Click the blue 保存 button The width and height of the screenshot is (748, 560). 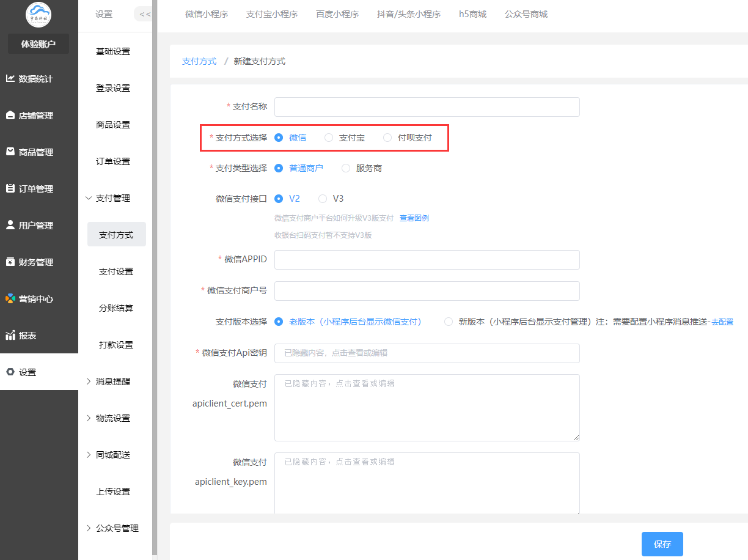[x=662, y=544]
